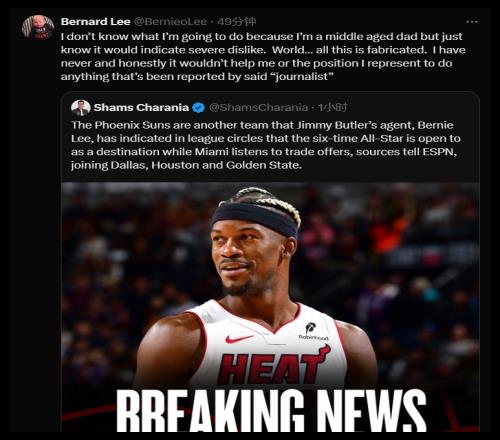This screenshot has height=440, width=500.
Task: Open the three-dot more options menu
Action: coord(472,22)
